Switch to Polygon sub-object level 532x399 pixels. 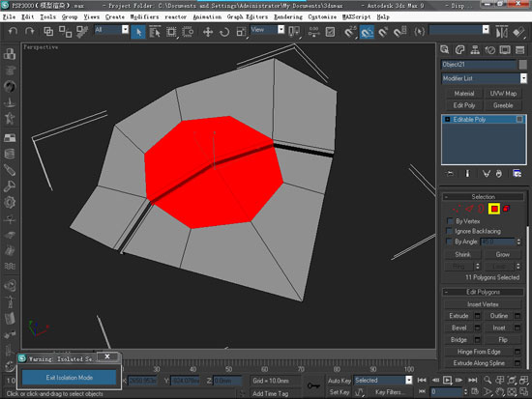click(x=494, y=209)
